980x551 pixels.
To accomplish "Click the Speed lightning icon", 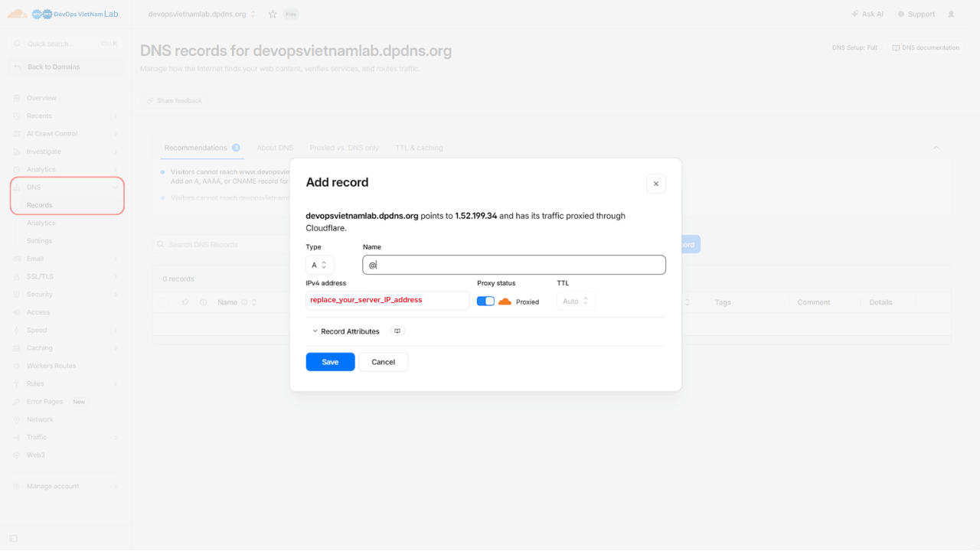I will click(17, 330).
